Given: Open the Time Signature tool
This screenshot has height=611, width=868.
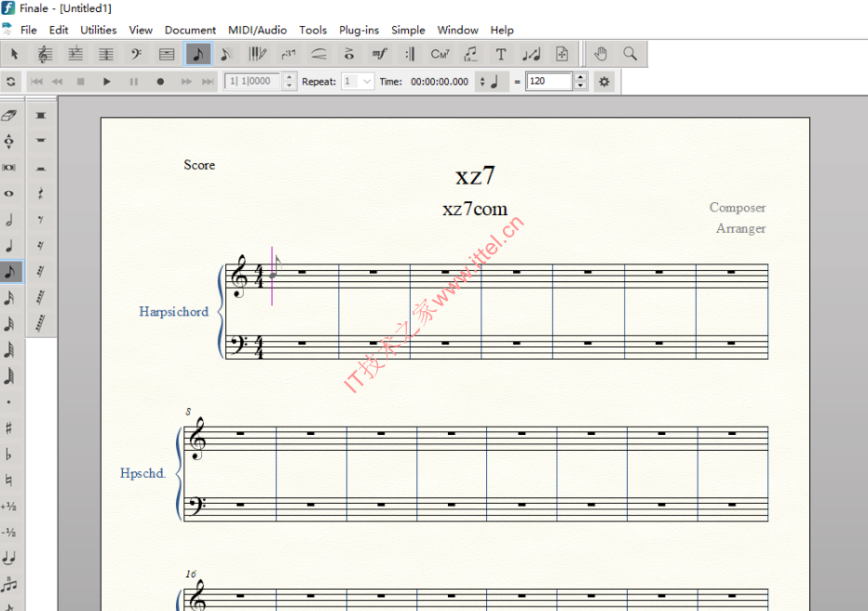Looking at the screenshot, I should coord(106,54).
